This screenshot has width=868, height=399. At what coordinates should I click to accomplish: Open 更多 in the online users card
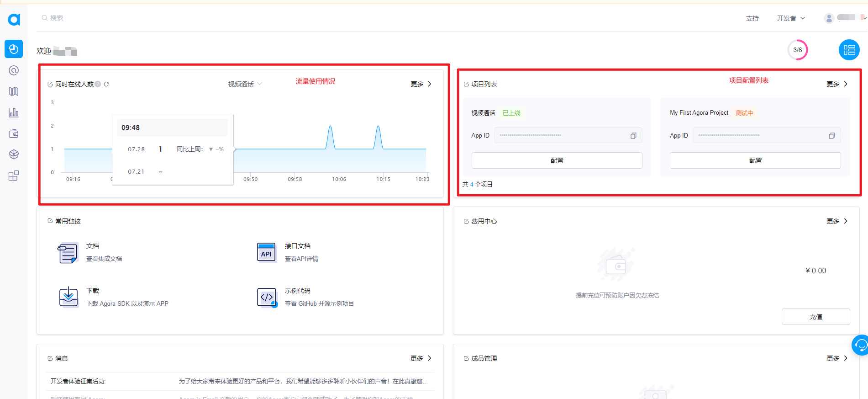click(x=421, y=84)
